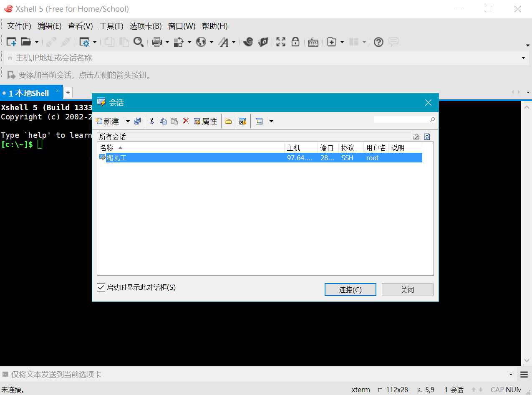The image size is (532, 395).
Task: Open 工具(T) menu
Action: click(x=111, y=26)
